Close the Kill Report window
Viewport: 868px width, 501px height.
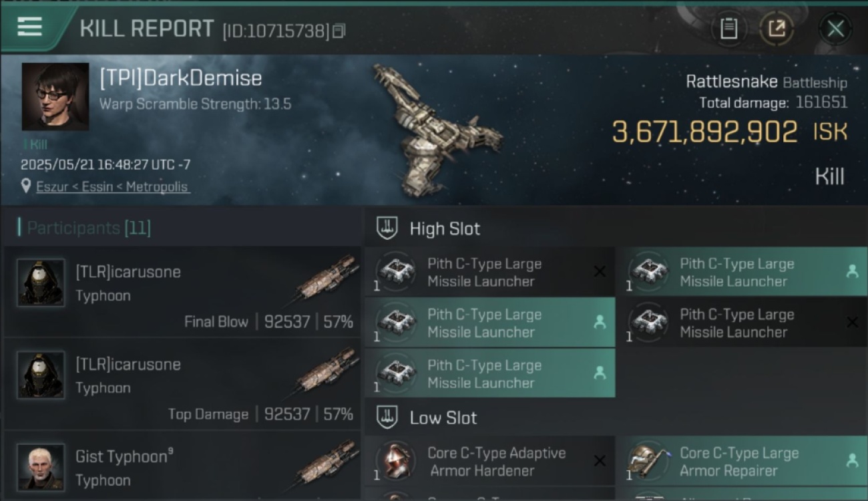tap(835, 29)
